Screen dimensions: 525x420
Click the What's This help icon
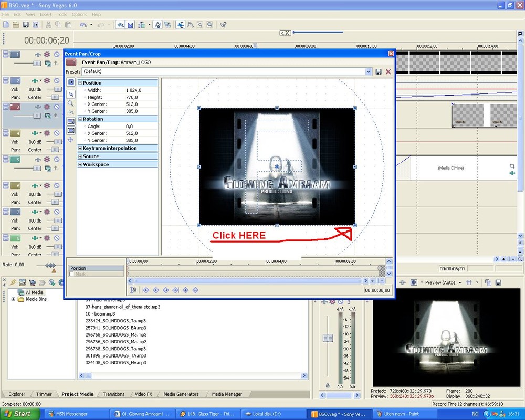point(223,25)
